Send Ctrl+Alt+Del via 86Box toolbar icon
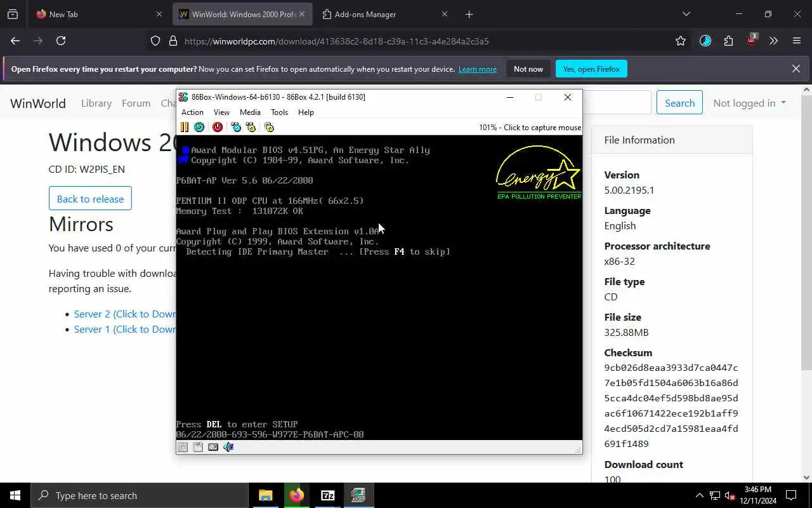Image resolution: width=812 pixels, height=508 pixels. (x=236, y=127)
